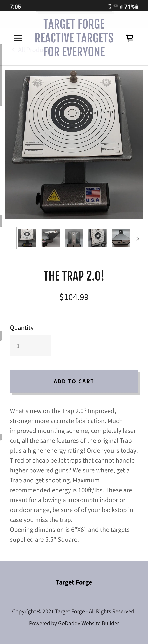The width and height of the screenshot is (148, 644).
Task: Click The Trap 2.0! product heading
Action: click(74, 276)
